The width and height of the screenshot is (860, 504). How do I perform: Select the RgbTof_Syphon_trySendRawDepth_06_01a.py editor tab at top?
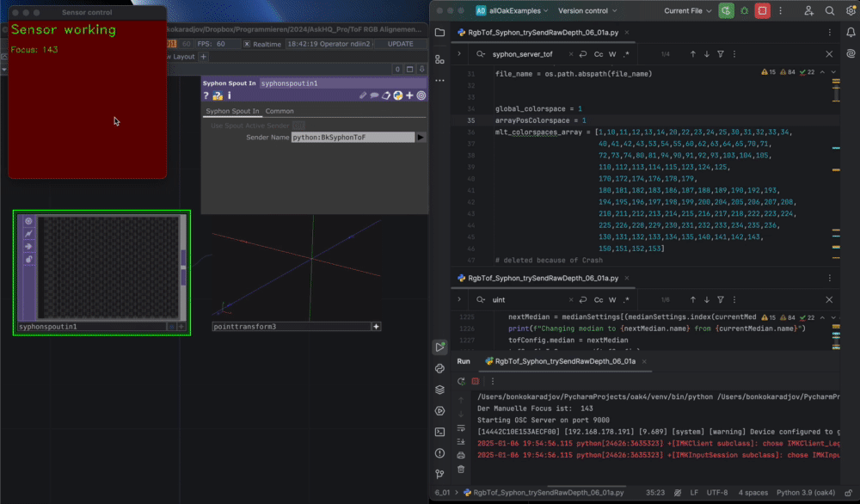(542, 34)
